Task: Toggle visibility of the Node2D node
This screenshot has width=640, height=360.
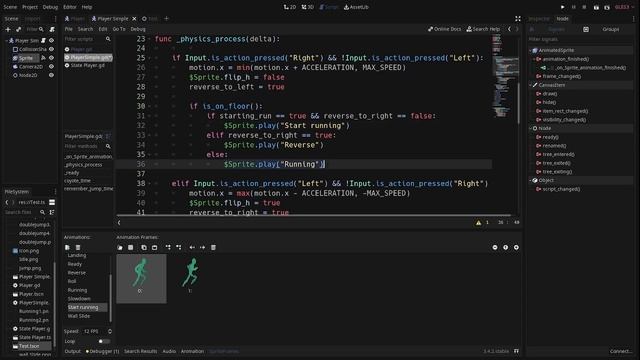Action: 51,75
